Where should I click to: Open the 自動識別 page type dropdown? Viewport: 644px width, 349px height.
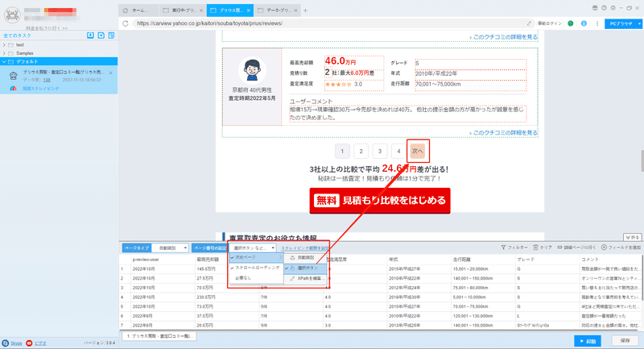(171, 248)
